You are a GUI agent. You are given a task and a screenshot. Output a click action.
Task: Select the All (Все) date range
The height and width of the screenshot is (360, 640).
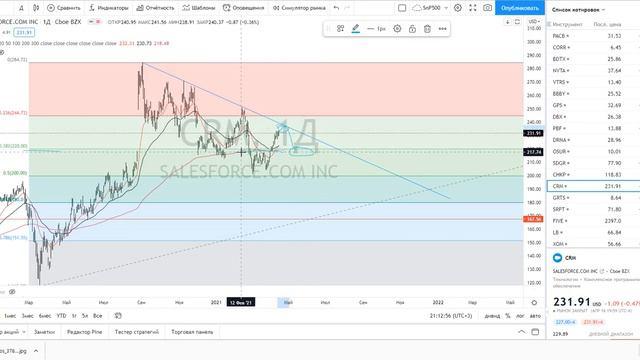(98, 316)
